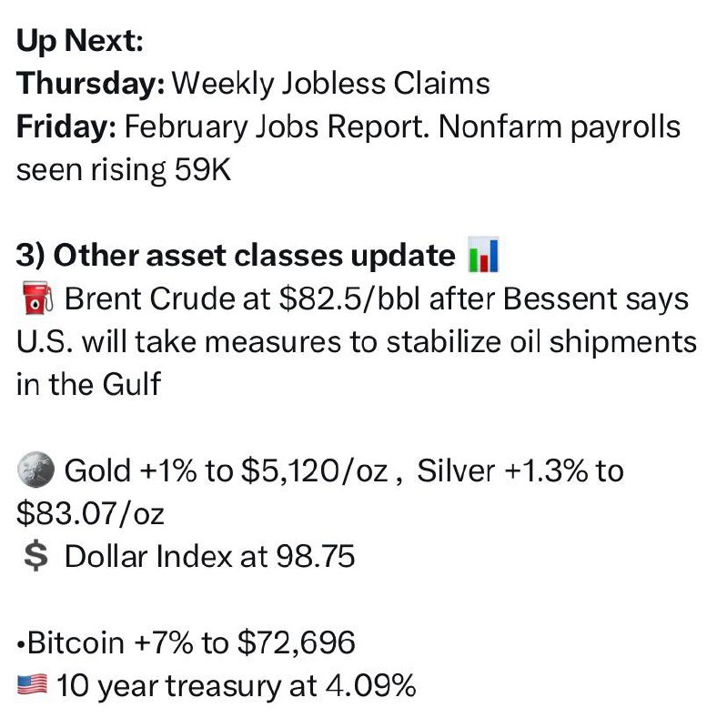Click the word "Bessent"
Screen dimensions: 727x728
560,298
